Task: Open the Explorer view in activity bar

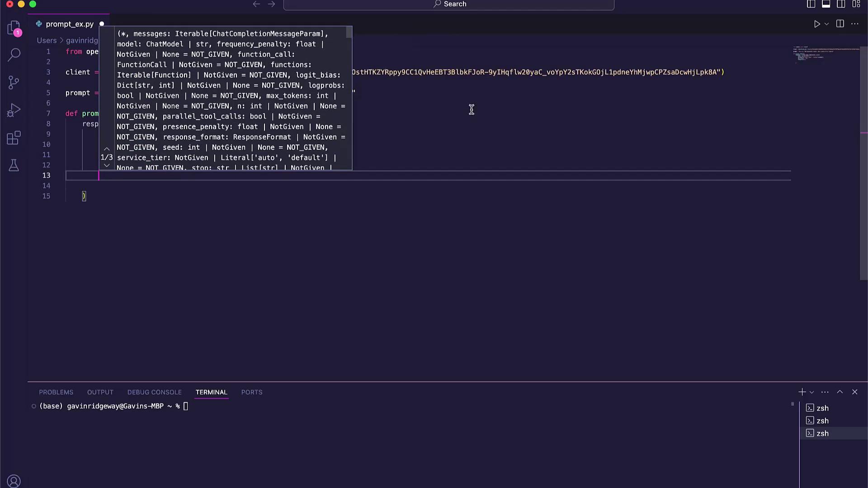Action: [x=14, y=28]
